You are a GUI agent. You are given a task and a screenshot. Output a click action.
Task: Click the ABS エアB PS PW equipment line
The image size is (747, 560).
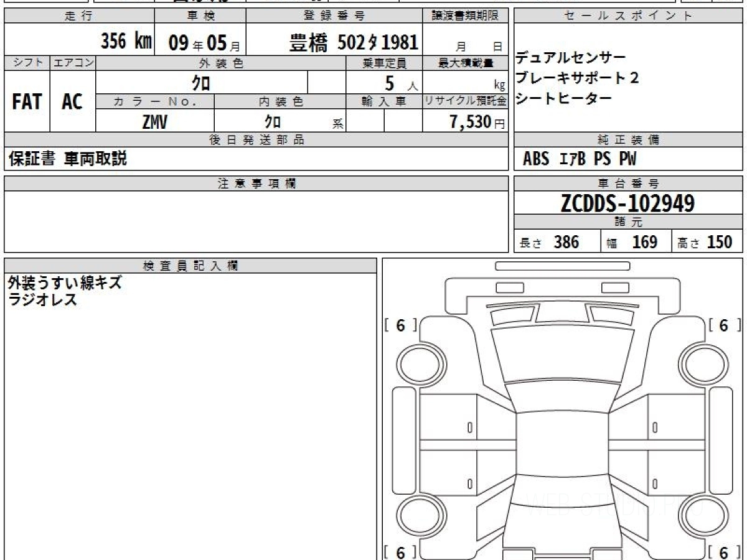(580, 159)
